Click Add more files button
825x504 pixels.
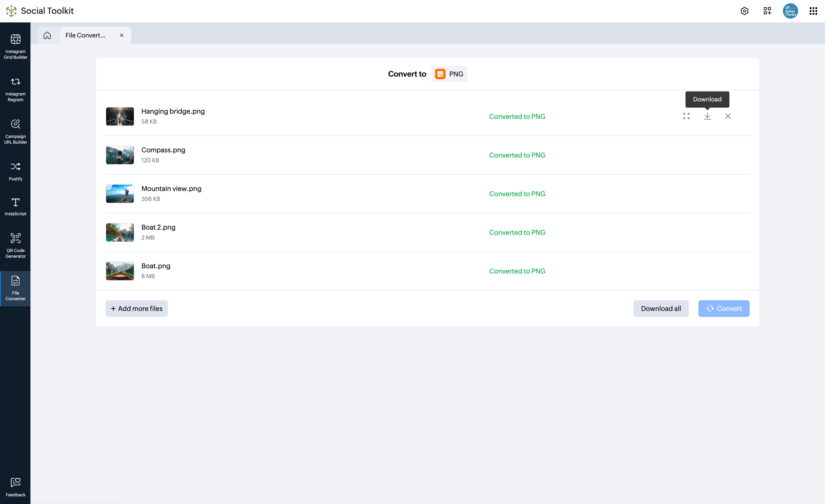pos(137,308)
